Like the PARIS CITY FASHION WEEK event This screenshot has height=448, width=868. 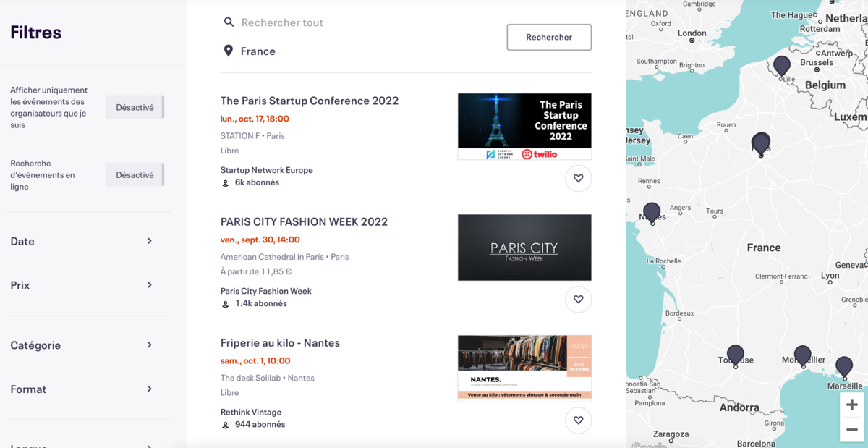point(578,299)
